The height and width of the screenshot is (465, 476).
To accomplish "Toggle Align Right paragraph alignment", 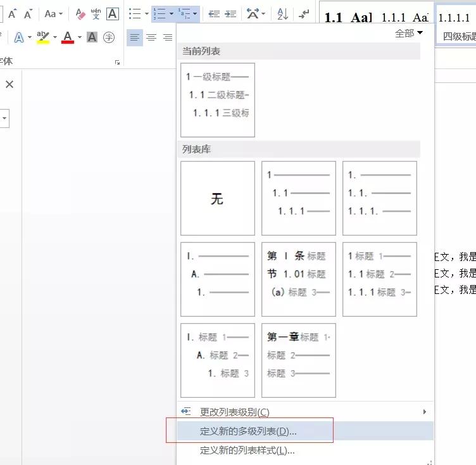I will [168, 37].
